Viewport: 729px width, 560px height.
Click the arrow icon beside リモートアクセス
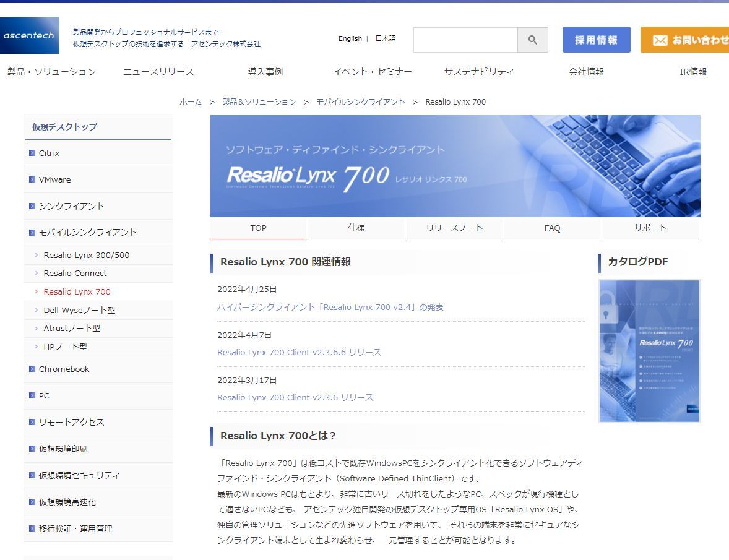point(32,422)
